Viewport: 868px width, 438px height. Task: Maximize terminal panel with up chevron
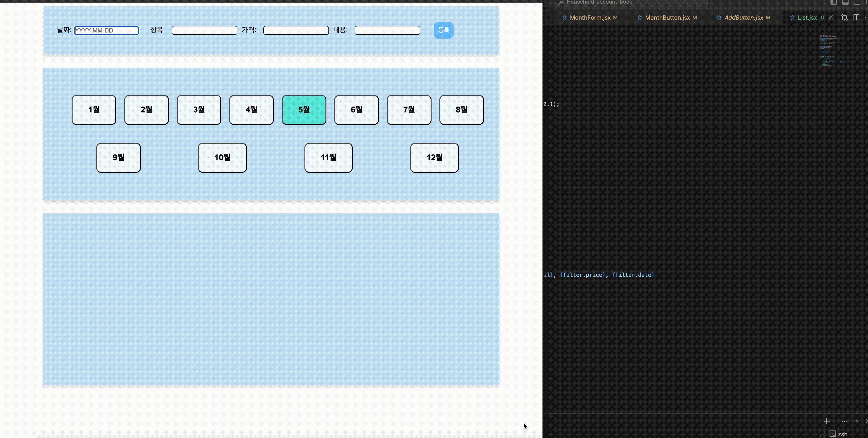856,421
